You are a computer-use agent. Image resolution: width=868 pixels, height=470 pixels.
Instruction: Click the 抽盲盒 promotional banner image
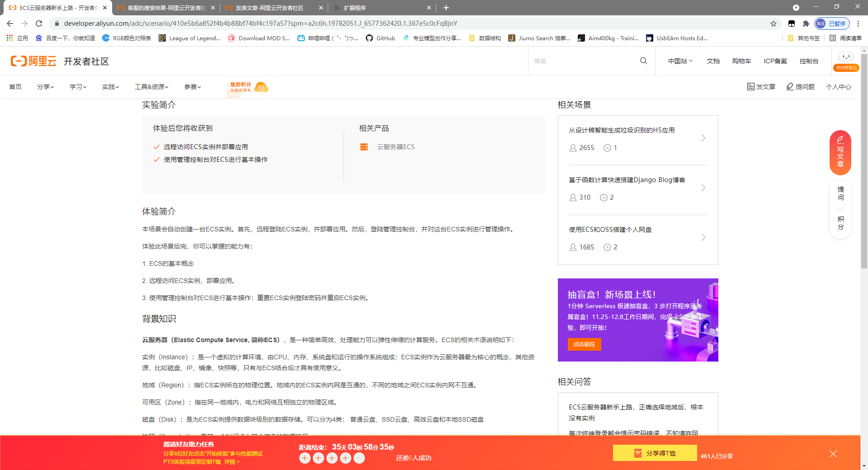pos(638,320)
